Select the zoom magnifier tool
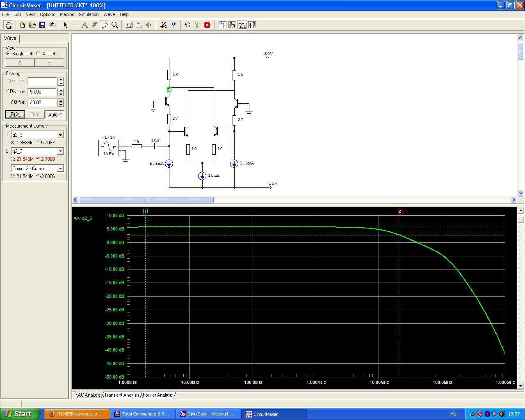The height and width of the screenshot is (420, 525). (x=115, y=25)
